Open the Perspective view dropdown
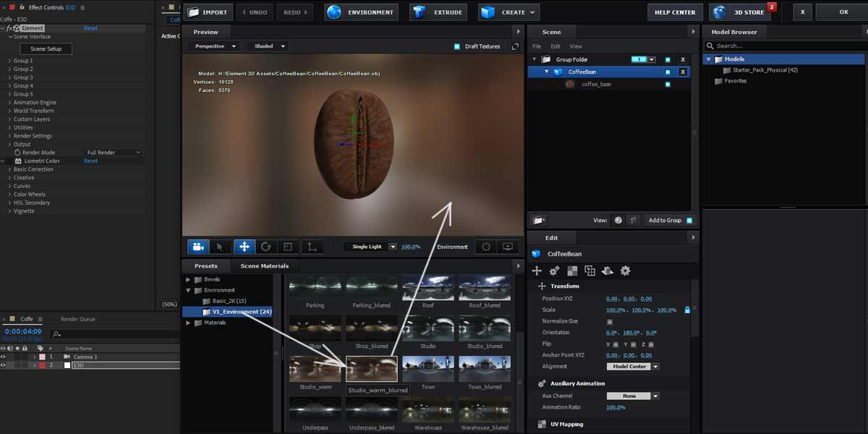The image size is (868, 434). pos(213,46)
